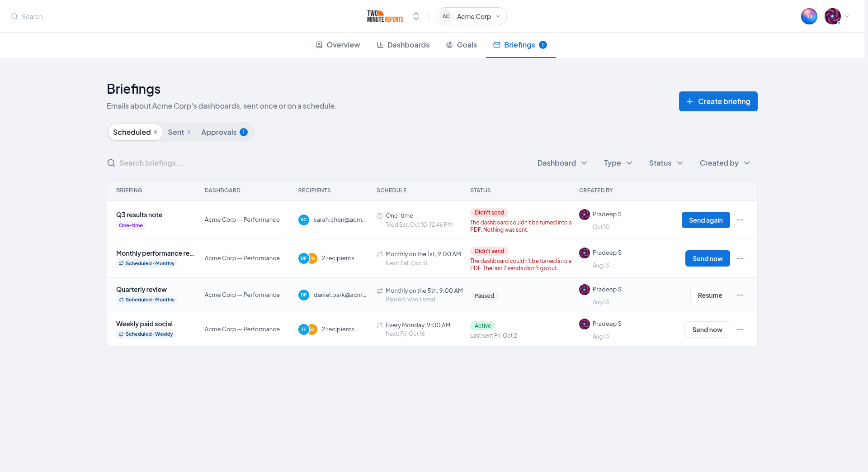Screen dimensions: 868x472
Task: Open more options for Monthly performance report
Action: 740,258
